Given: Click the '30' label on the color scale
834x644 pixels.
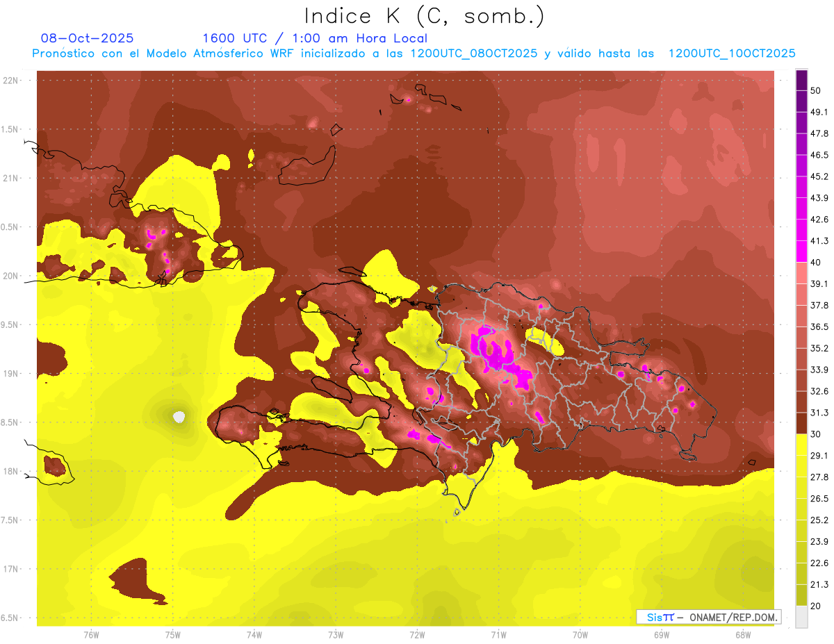Looking at the screenshot, I should point(816,434).
